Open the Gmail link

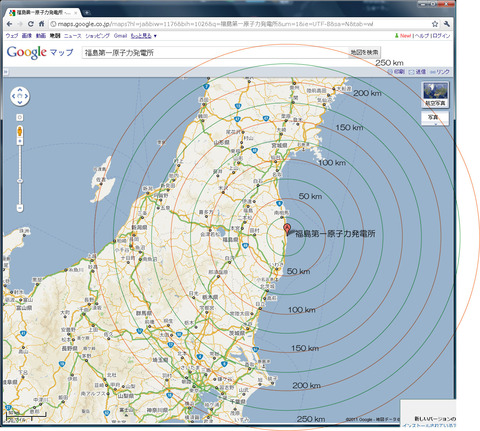(x=120, y=36)
